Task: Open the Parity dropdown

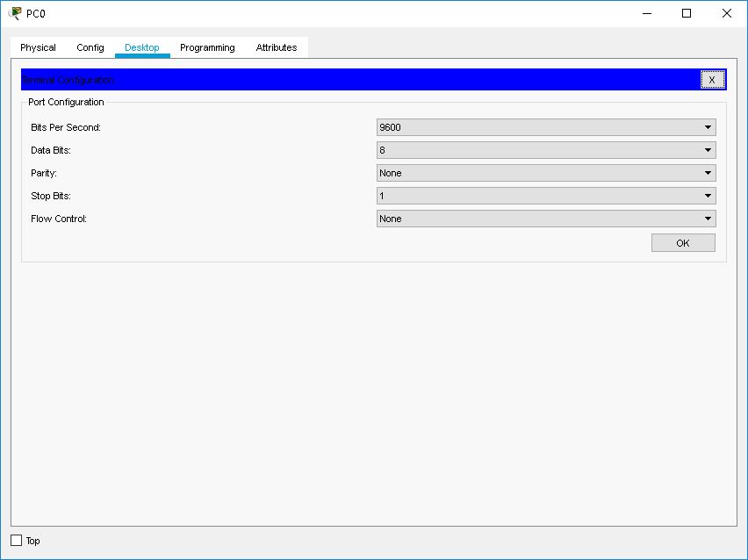Action: (x=707, y=172)
